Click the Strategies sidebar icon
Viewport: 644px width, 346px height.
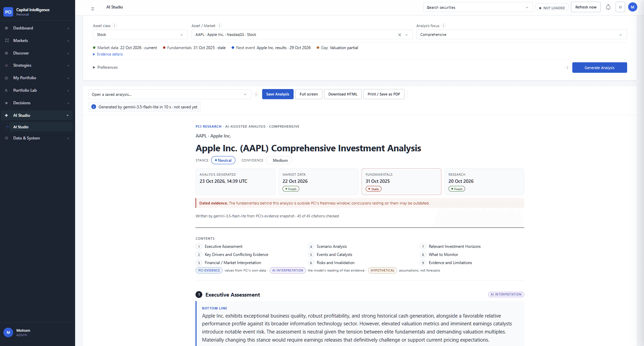[x=6, y=65]
